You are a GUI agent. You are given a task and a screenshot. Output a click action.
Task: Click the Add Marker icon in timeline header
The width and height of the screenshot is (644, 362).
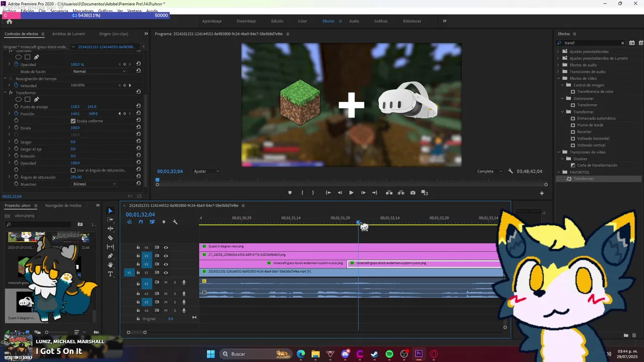tap(164, 222)
